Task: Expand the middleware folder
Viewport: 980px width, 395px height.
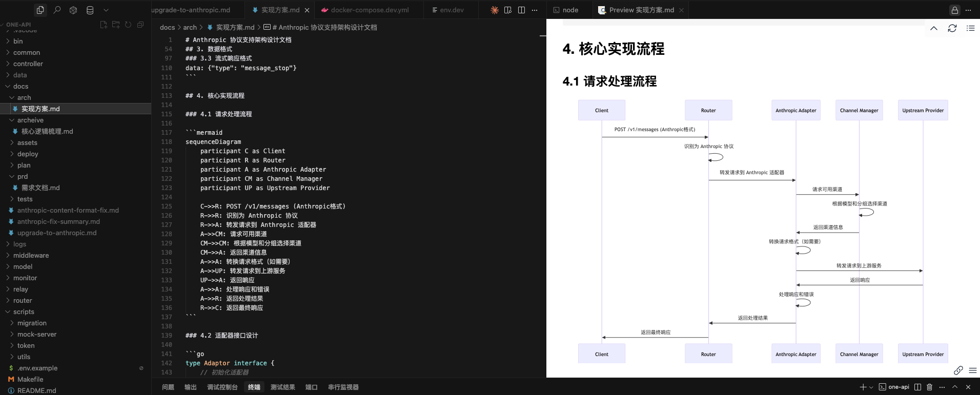Action: [x=31, y=255]
